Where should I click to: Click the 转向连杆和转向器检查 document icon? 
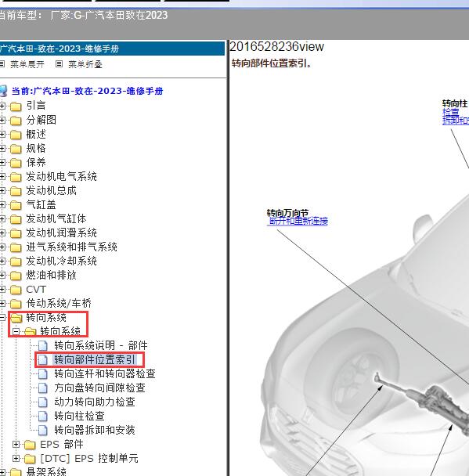pyautogui.click(x=43, y=374)
